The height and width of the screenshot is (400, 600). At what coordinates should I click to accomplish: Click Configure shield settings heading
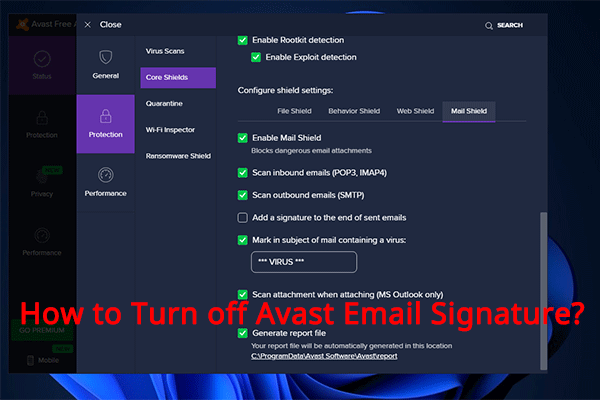285,91
